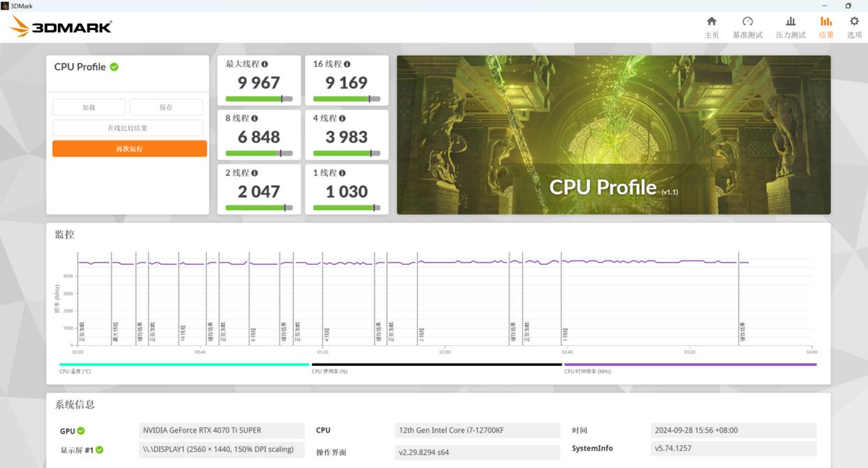
Task: Restore the 3DMark window size
Action: 848,6
